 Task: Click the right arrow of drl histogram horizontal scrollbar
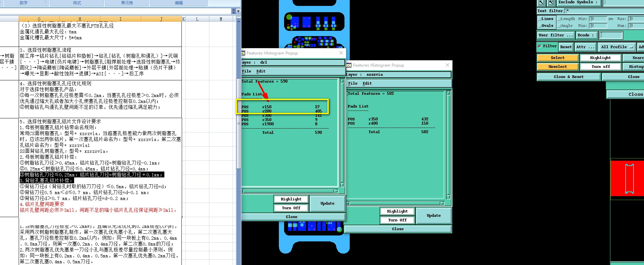[x=336, y=191]
